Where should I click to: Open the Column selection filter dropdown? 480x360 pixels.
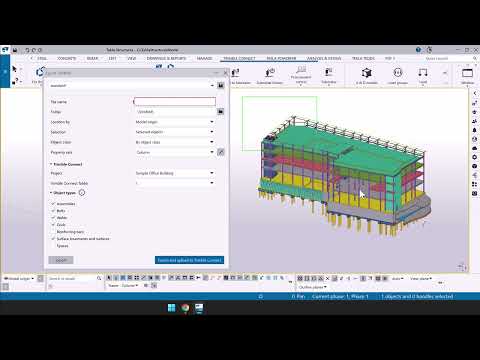[x=129, y=286]
